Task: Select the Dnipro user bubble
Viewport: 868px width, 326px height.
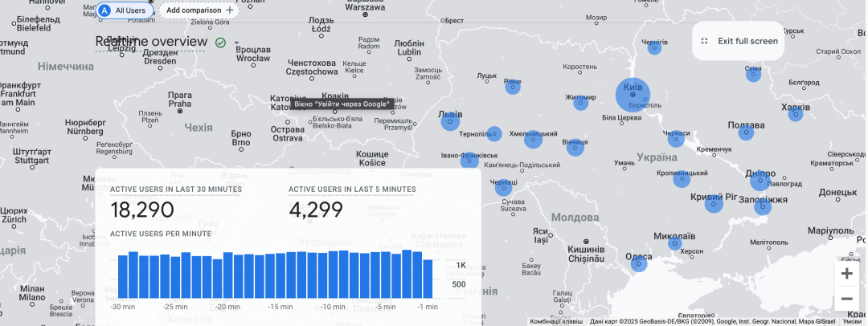Action: (761, 178)
